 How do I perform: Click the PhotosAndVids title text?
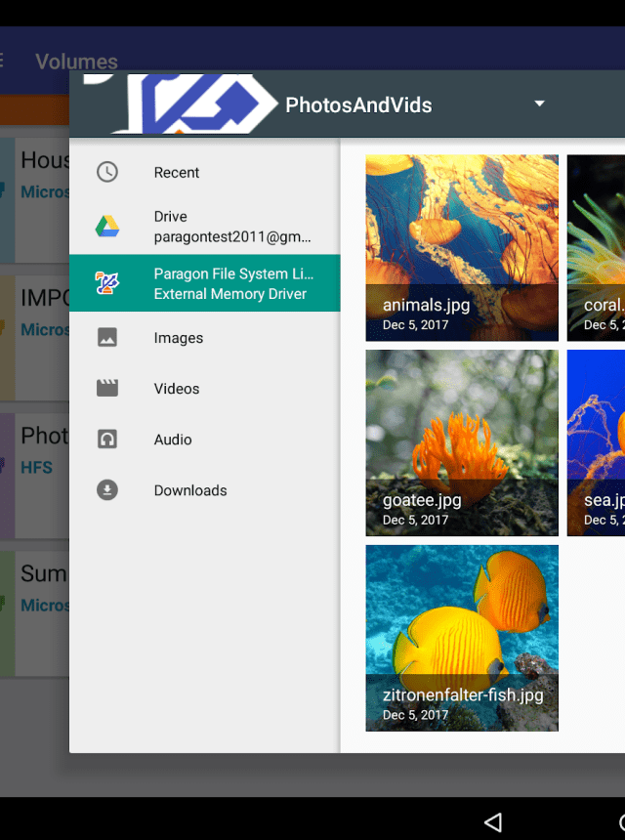(x=358, y=105)
